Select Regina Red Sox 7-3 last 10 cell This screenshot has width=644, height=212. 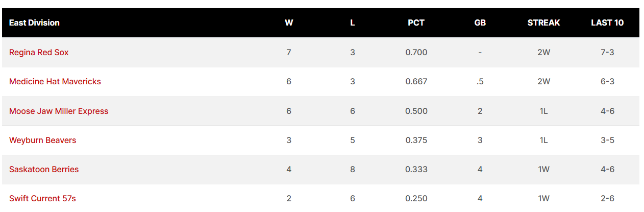(607, 52)
